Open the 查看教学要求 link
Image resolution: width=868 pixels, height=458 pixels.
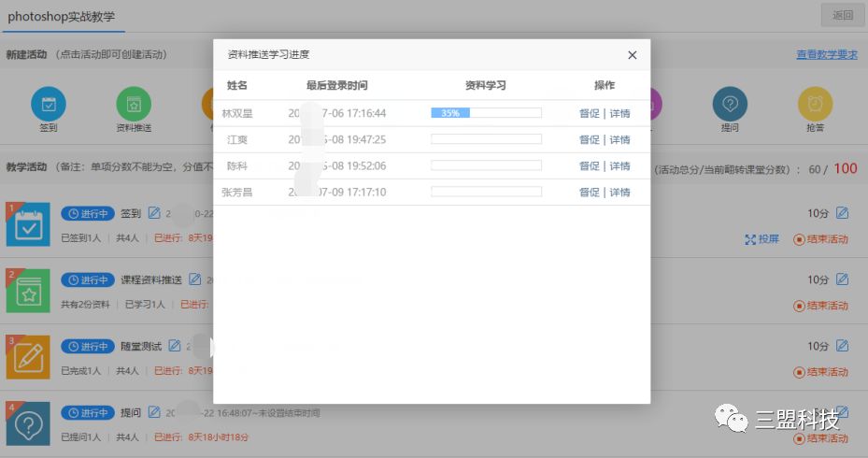(827, 54)
